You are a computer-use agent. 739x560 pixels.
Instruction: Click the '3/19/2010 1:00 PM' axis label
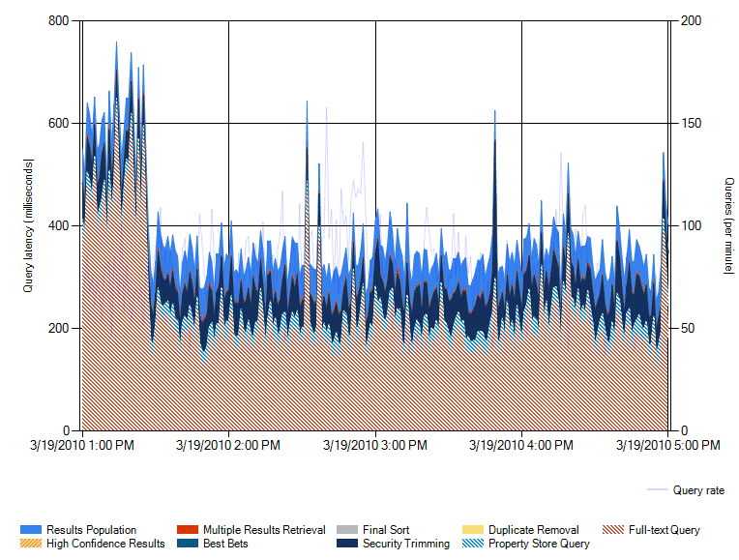[x=82, y=445]
